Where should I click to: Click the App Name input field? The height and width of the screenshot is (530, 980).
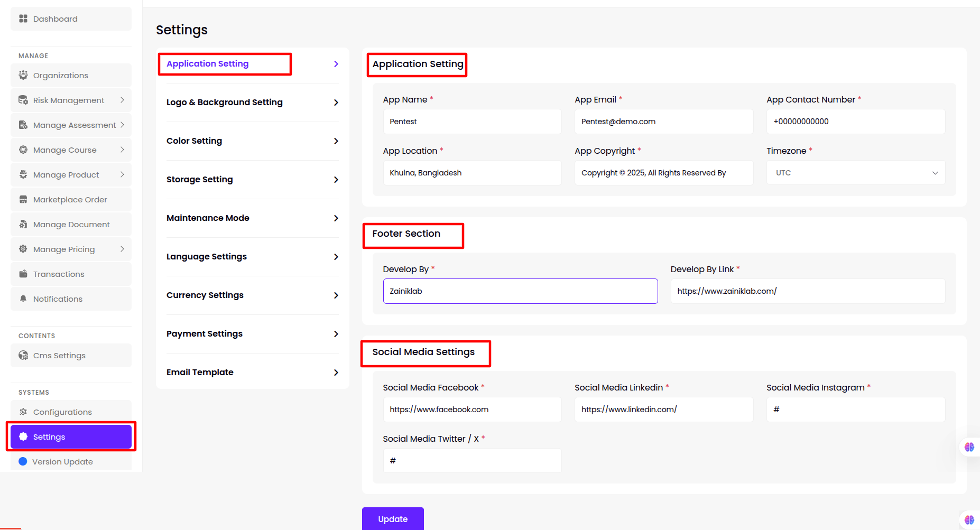point(472,122)
